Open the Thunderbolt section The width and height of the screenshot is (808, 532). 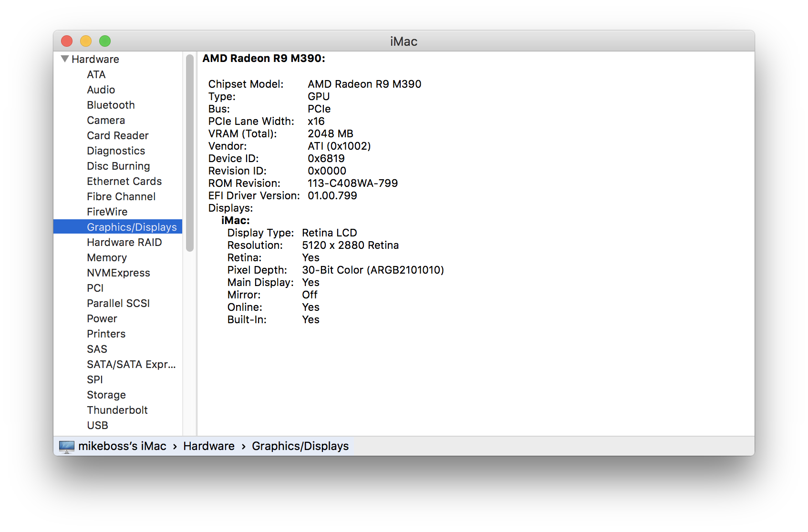(x=117, y=410)
